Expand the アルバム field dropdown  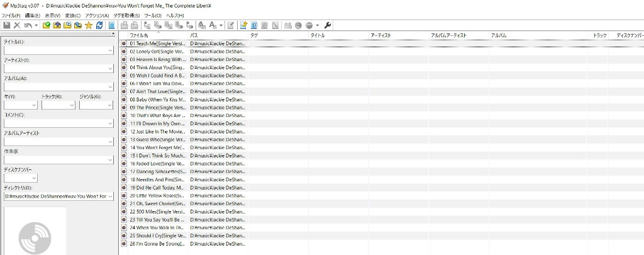coord(110,87)
